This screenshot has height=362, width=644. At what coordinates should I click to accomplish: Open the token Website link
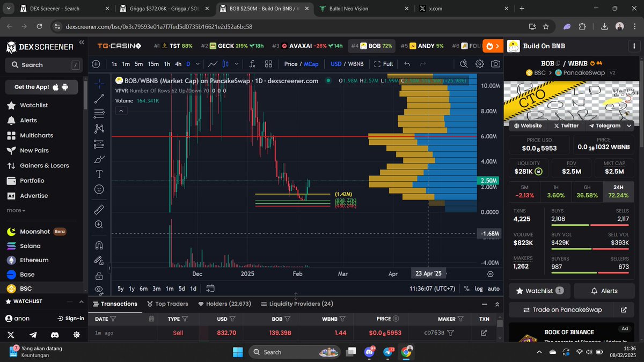point(528,125)
